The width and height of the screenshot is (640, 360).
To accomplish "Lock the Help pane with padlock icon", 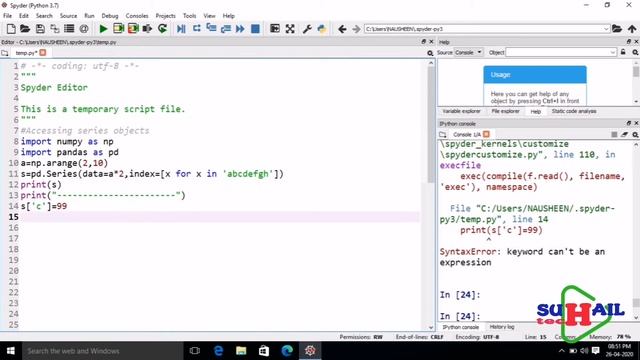I will coord(623,52).
